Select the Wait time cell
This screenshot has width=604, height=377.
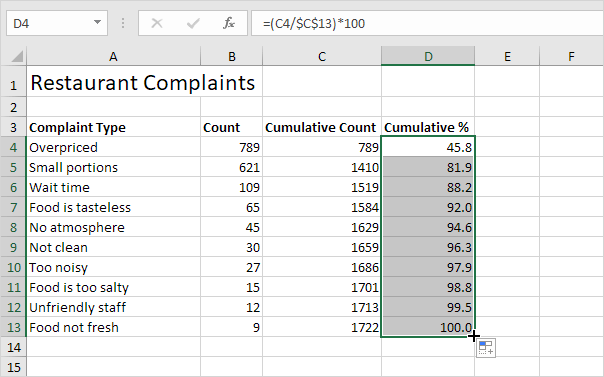(113, 187)
